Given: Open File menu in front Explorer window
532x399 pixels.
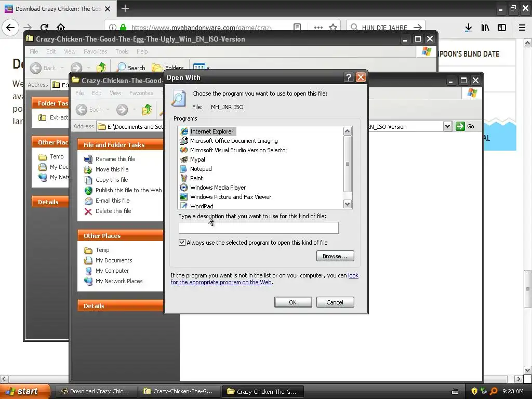Looking at the screenshot, I should point(79,93).
